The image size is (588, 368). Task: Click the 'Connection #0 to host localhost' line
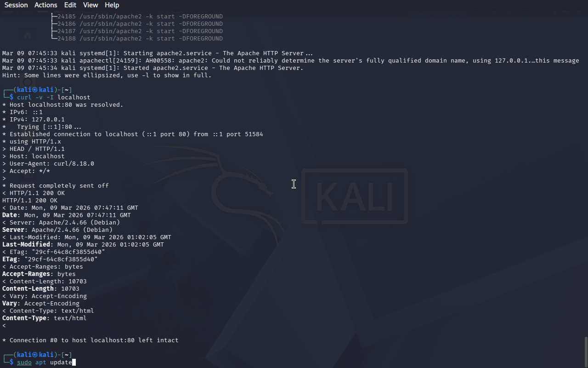90,340
